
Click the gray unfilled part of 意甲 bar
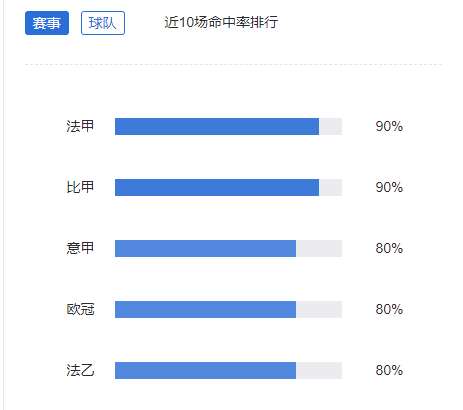pos(319,248)
